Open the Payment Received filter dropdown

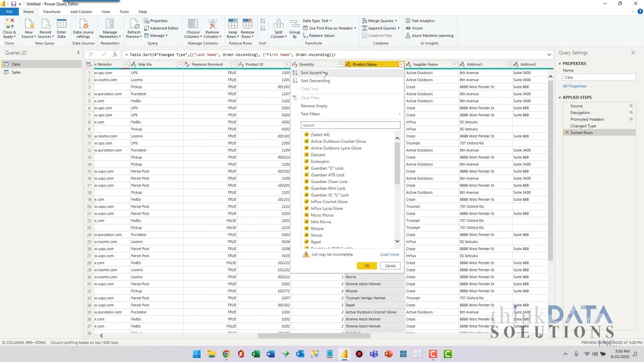pyautogui.click(x=233, y=64)
